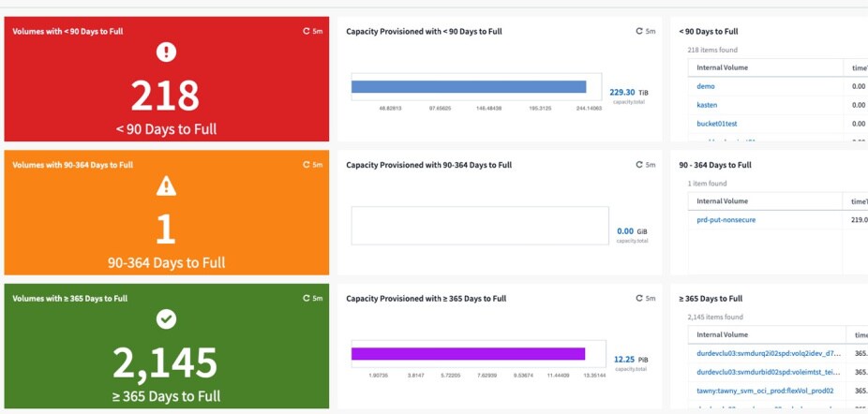Click the warning triangle icon in orange tile
The width and height of the screenshot is (868, 414).
pos(166,186)
